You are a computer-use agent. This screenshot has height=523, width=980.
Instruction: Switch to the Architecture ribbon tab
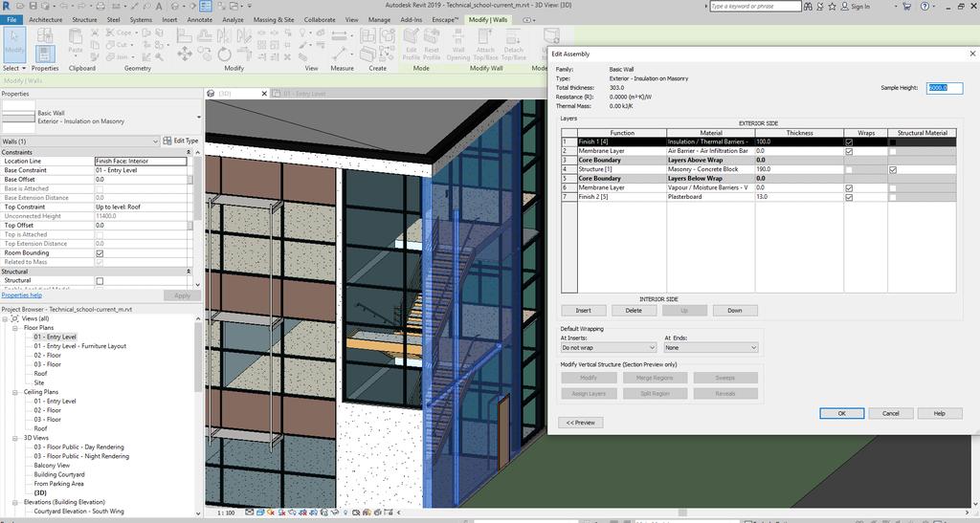(46, 19)
